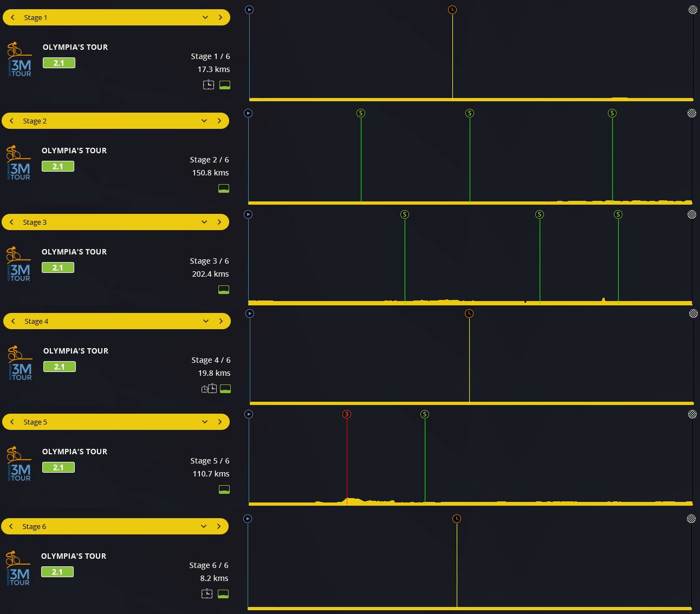Click the Stage 4 flat terrain icon

pyautogui.click(x=225, y=389)
